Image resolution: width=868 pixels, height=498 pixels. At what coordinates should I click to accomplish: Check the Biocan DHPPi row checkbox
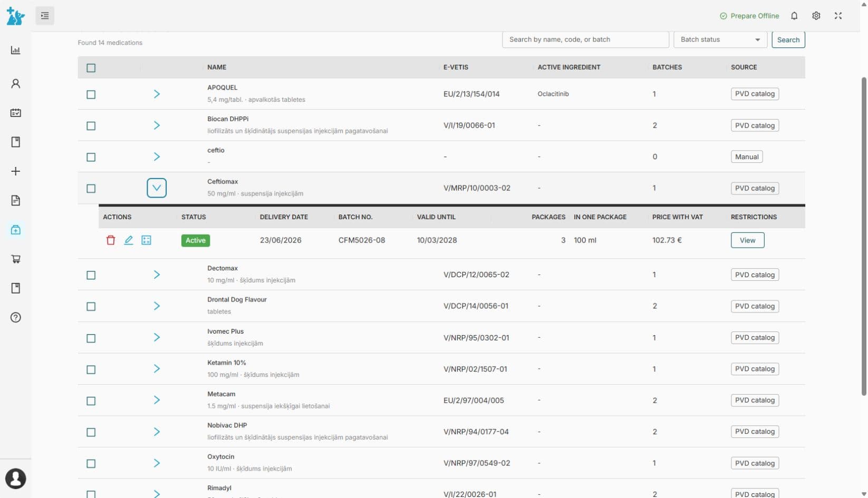pyautogui.click(x=91, y=126)
